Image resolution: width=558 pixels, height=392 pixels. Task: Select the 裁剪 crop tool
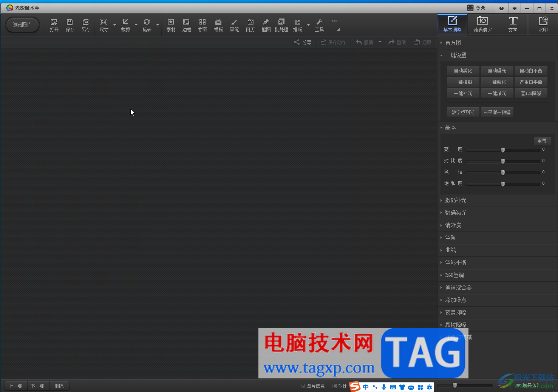pos(125,25)
